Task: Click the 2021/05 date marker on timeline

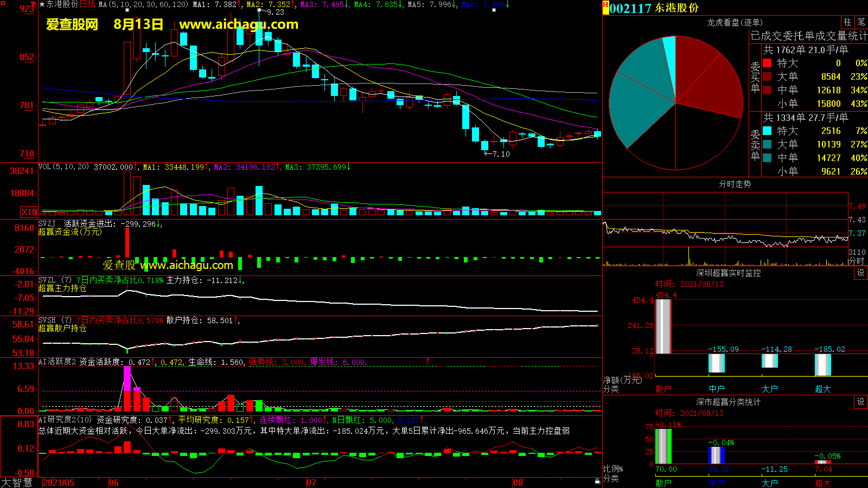Action: click(59, 483)
